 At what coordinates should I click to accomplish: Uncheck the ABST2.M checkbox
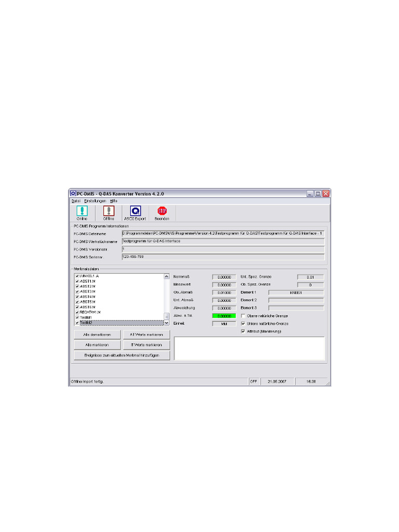[77, 286]
